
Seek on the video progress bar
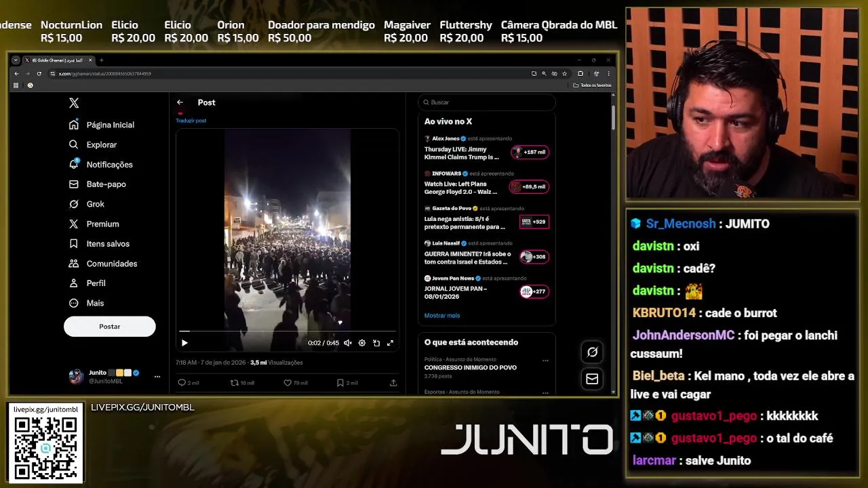click(x=288, y=331)
